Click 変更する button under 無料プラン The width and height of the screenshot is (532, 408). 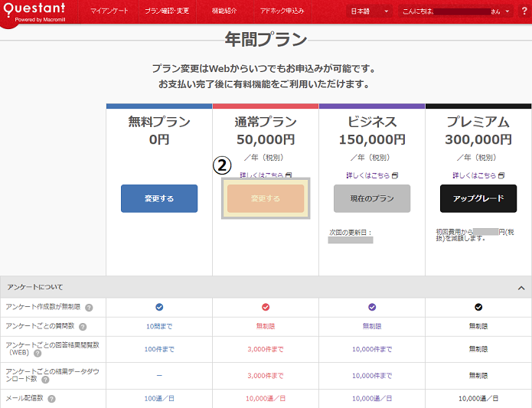point(159,198)
